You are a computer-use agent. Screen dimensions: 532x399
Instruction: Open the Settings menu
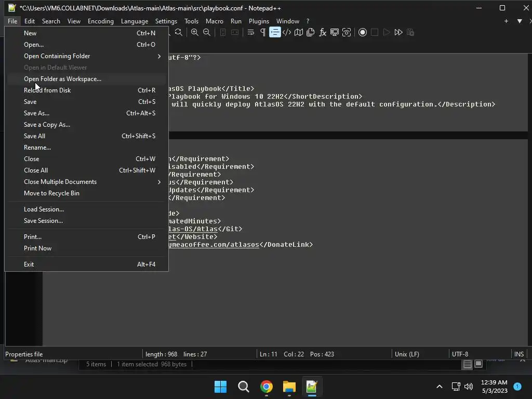click(166, 21)
